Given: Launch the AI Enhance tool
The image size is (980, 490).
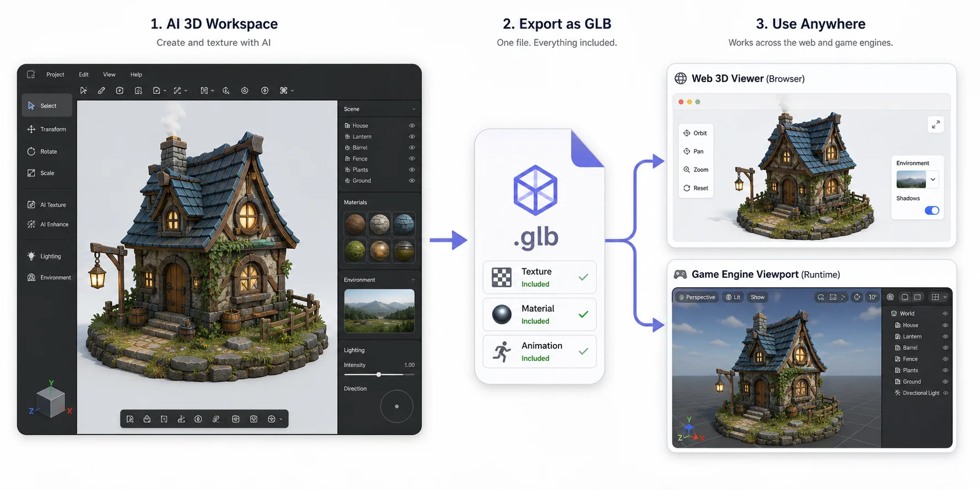Looking at the screenshot, I should (47, 224).
